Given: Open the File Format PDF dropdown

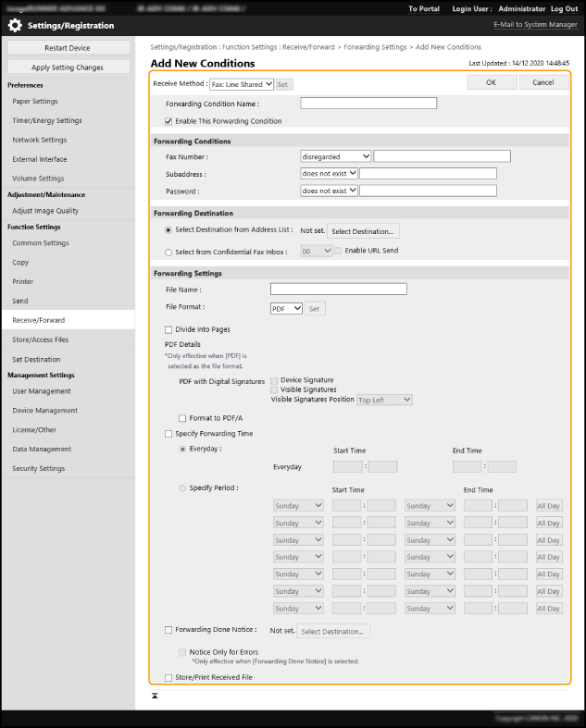Looking at the screenshot, I should tap(286, 308).
